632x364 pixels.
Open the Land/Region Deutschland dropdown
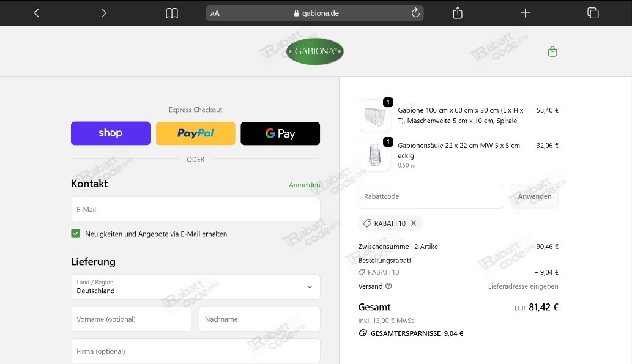tap(195, 287)
